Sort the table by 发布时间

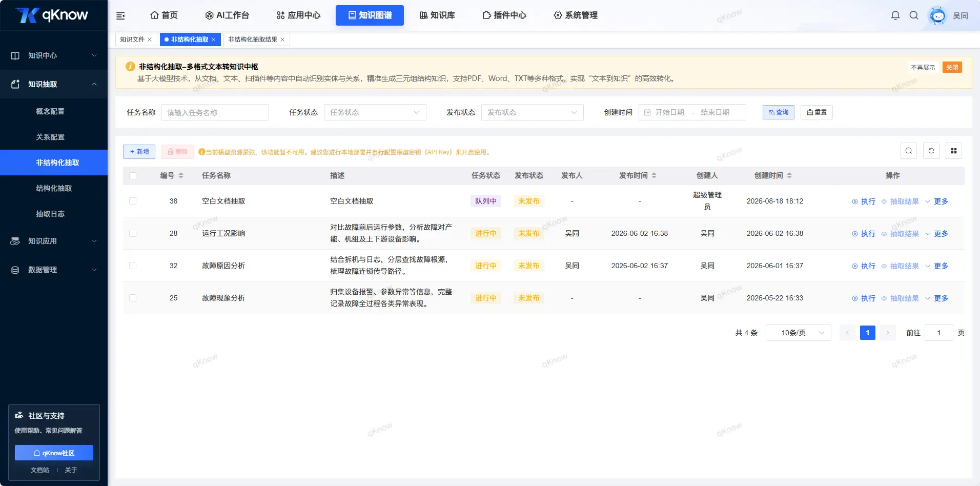[x=654, y=175]
